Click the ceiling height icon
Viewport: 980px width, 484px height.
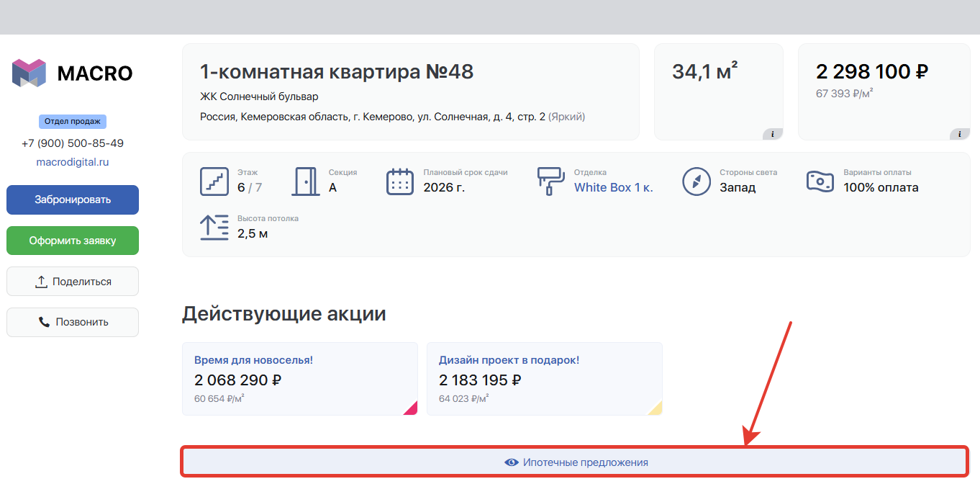[x=214, y=227]
